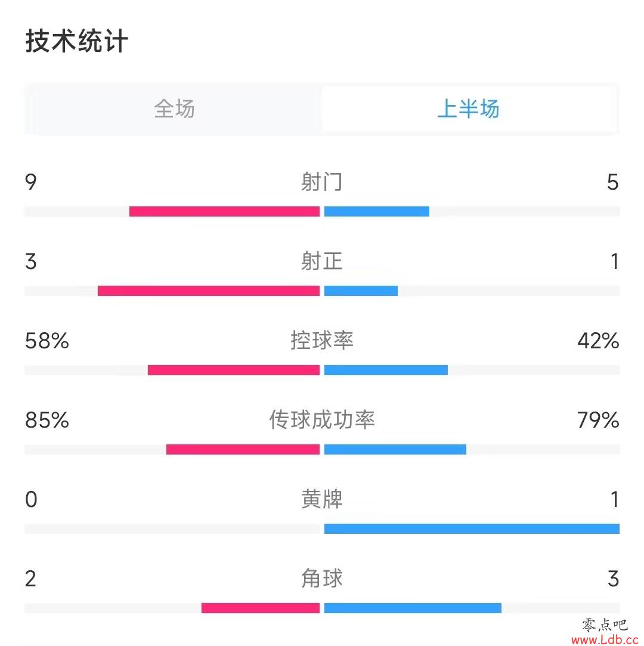This screenshot has height=646, width=644.
Task: Click the blue 控球率 bar
Action: (386, 370)
